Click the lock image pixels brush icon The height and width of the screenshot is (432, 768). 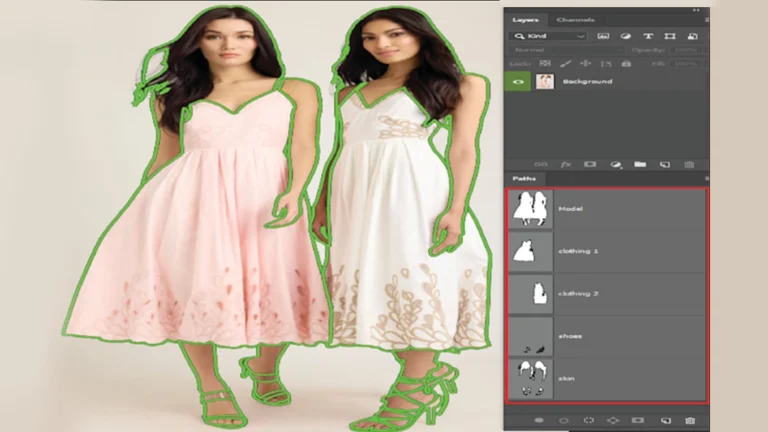565,64
